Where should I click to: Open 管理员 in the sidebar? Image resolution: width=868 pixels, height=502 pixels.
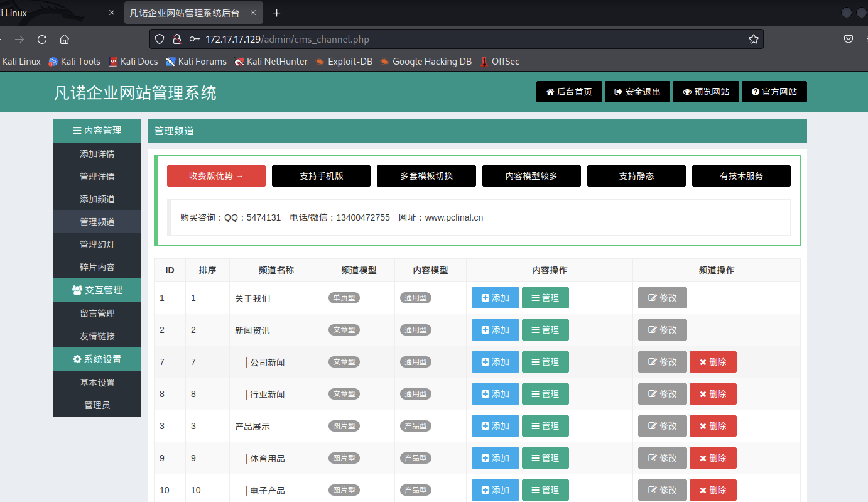[97, 405]
